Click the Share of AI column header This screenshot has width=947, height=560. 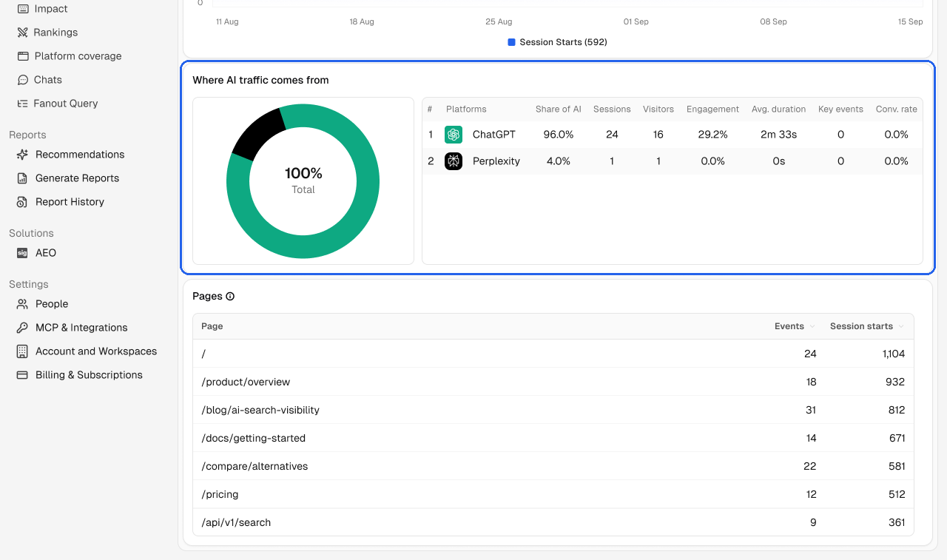point(559,109)
